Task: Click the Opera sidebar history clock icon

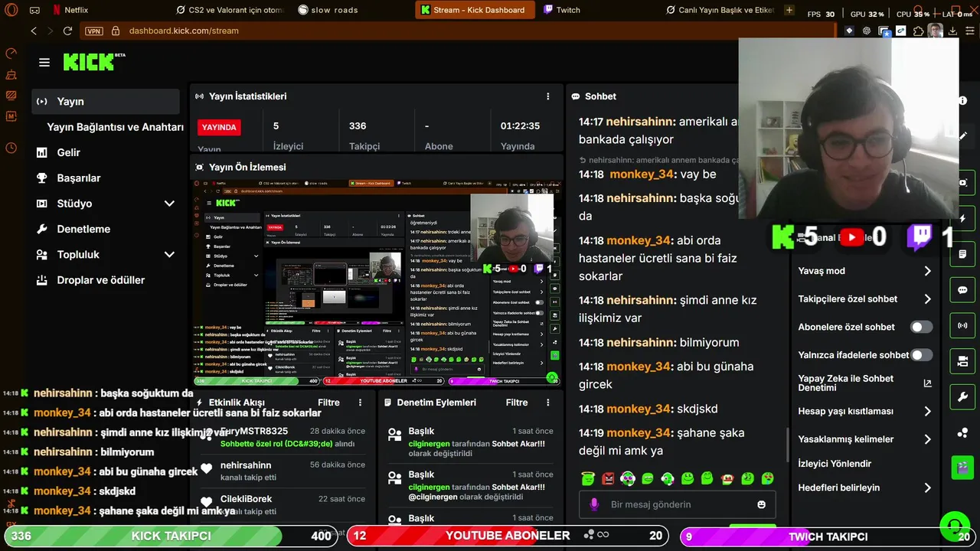Action: click(11, 148)
